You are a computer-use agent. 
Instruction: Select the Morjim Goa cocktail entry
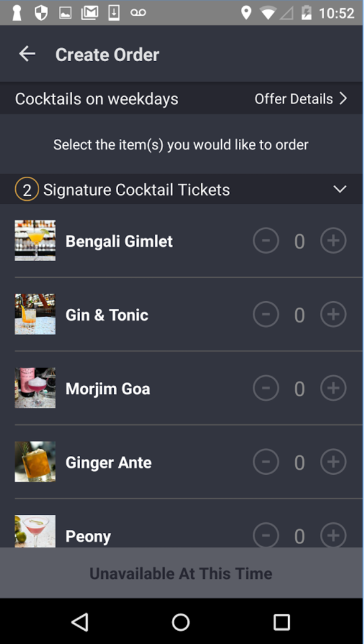[x=107, y=388]
